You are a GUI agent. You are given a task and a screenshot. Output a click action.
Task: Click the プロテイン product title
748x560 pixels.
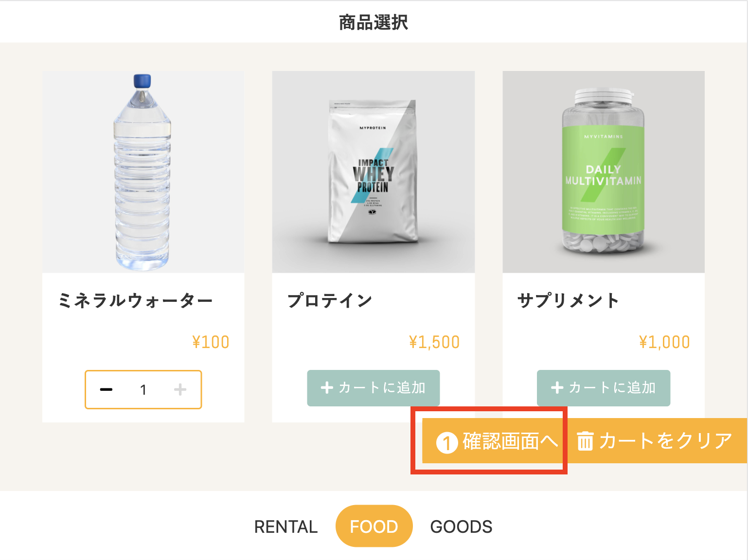[330, 301]
